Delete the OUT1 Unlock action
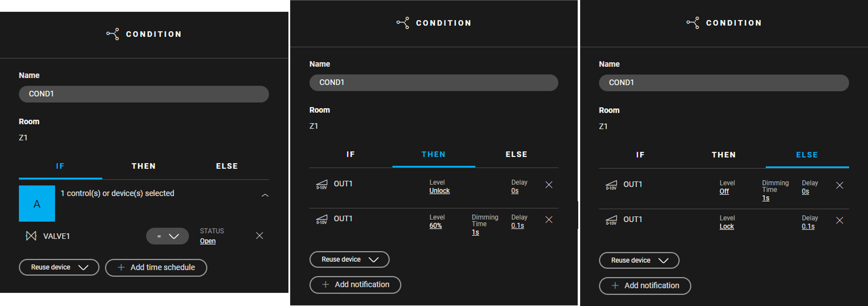 549,184
